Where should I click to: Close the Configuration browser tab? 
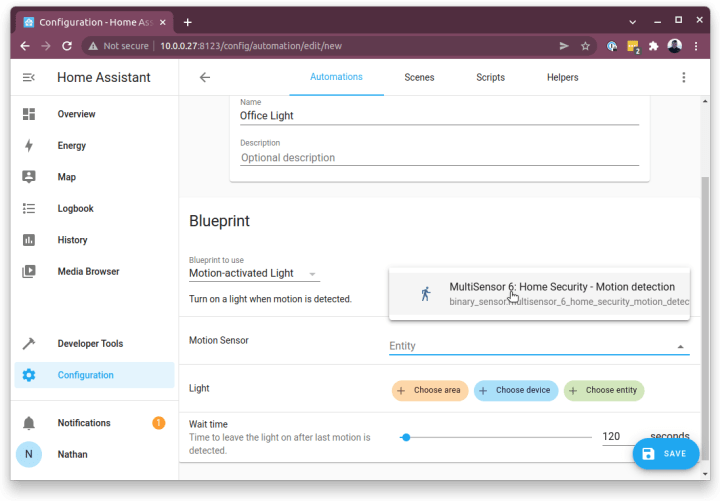[163, 22]
